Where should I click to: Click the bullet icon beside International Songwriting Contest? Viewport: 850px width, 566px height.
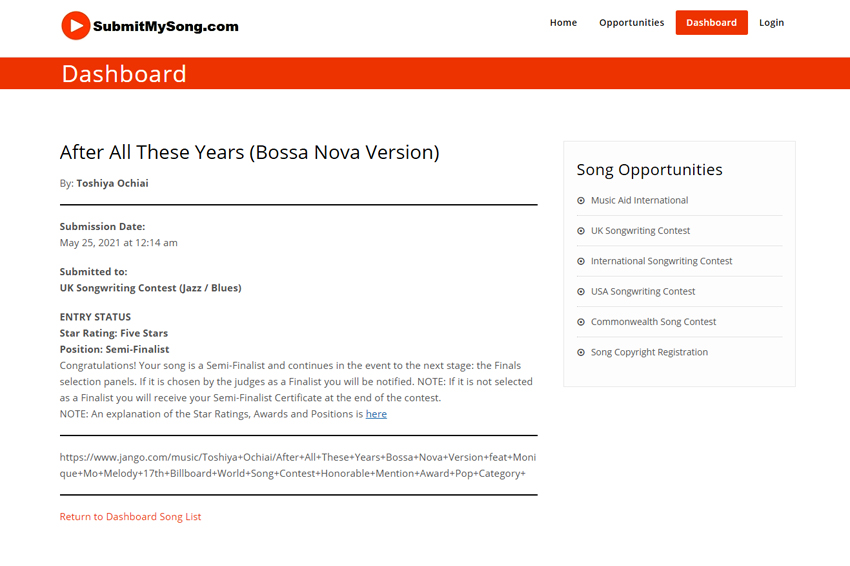[581, 262]
